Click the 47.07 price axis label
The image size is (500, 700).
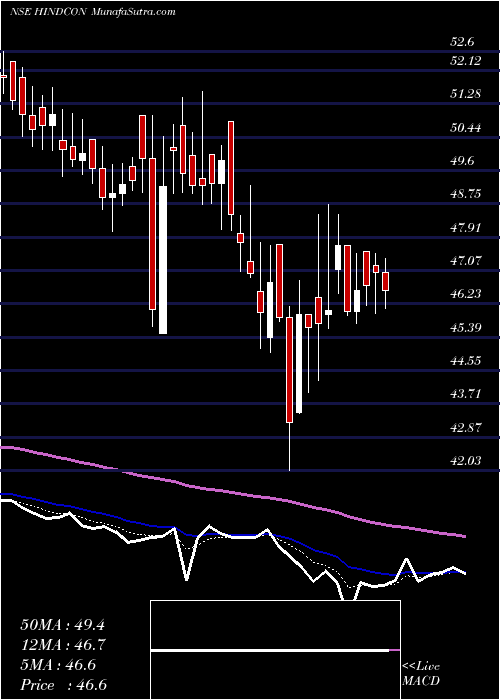466,261
